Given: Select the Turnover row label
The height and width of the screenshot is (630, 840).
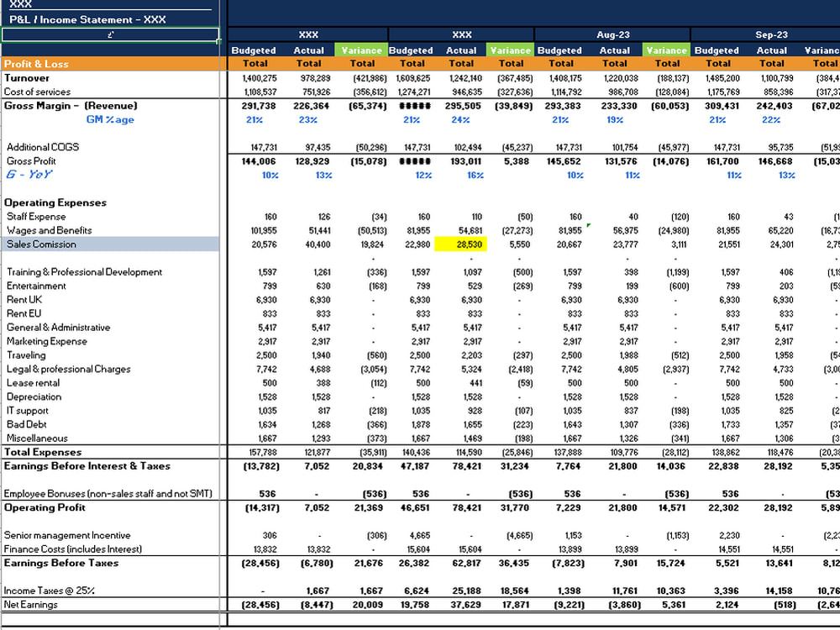Looking at the screenshot, I should tap(27, 78).
